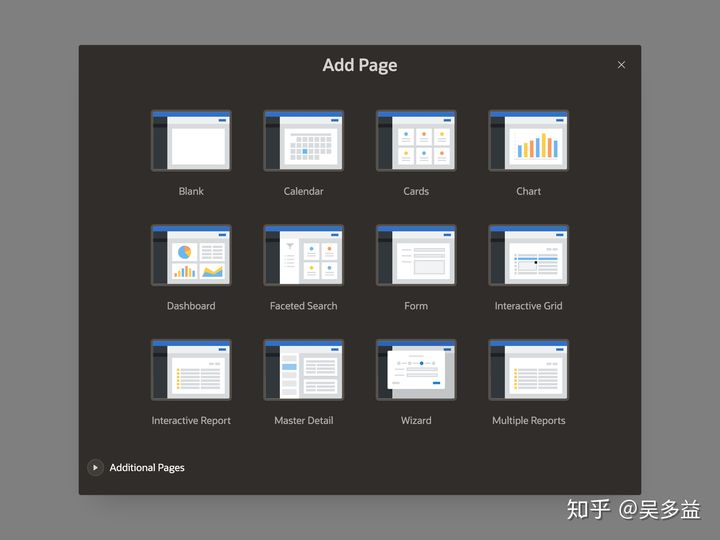Viewport: 720px width, 540px height.
Task: Choose the Faceted Search page icon
Action: click(x=304, y=255)
